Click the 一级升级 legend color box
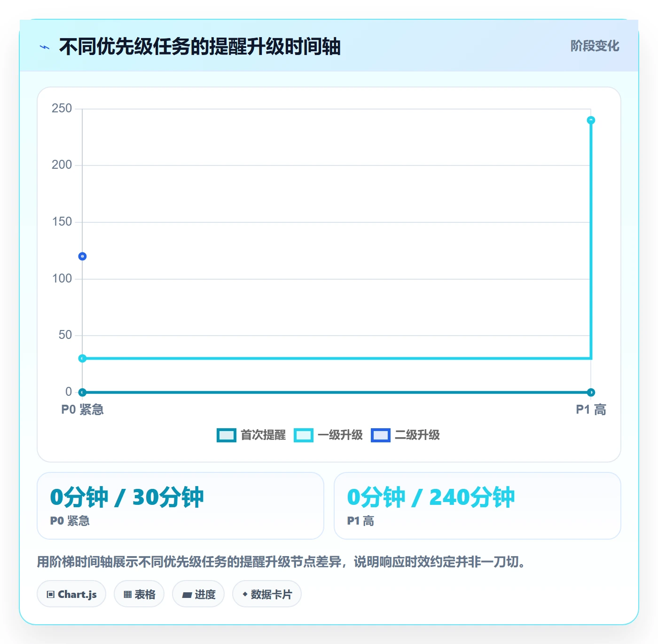 pos(303,435)
